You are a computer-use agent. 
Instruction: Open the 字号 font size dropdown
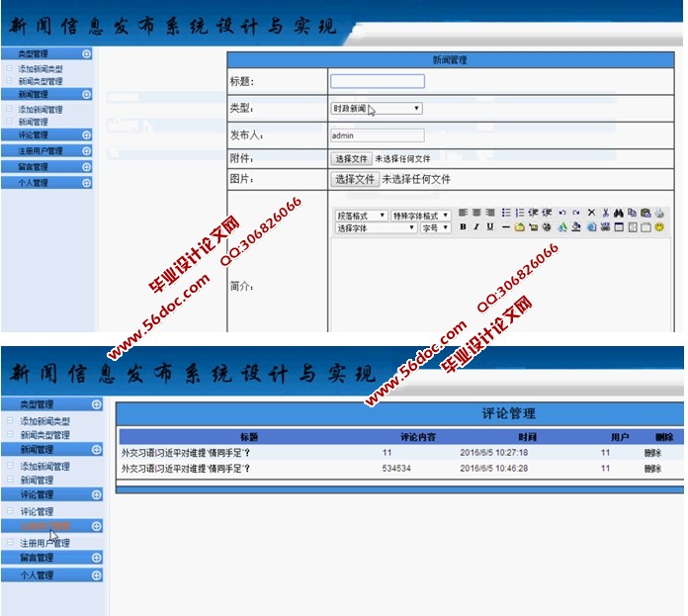tap(436, 227)
